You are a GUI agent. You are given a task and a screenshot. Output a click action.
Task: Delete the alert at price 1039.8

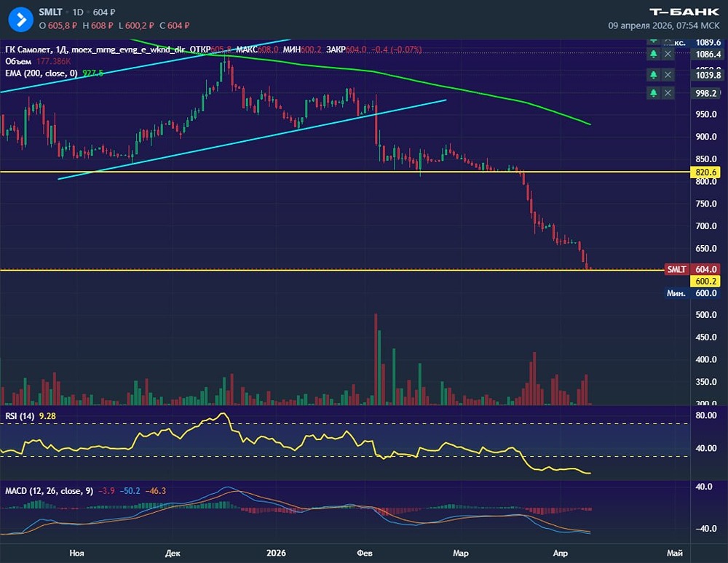(668, 75)
